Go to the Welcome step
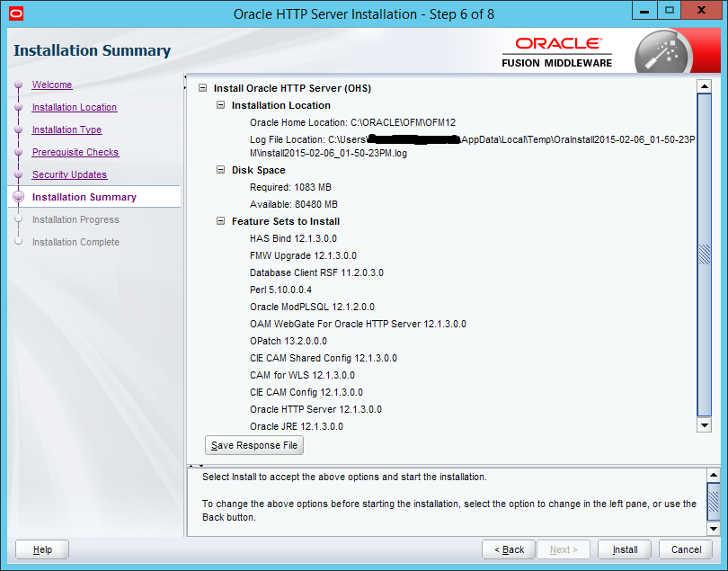728x571 pixels. click(52, 85)
